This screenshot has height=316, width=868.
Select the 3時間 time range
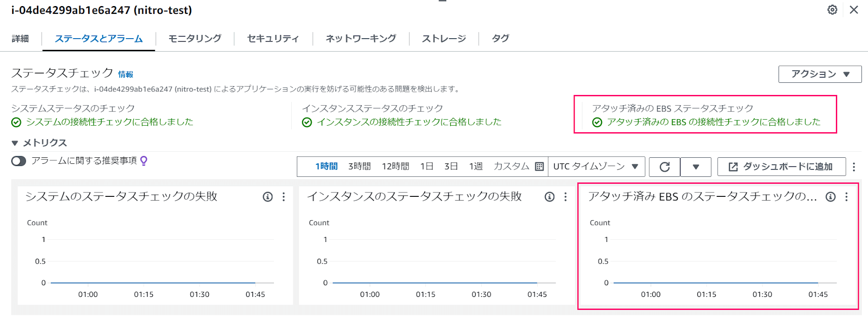click(x=359, y=166)
